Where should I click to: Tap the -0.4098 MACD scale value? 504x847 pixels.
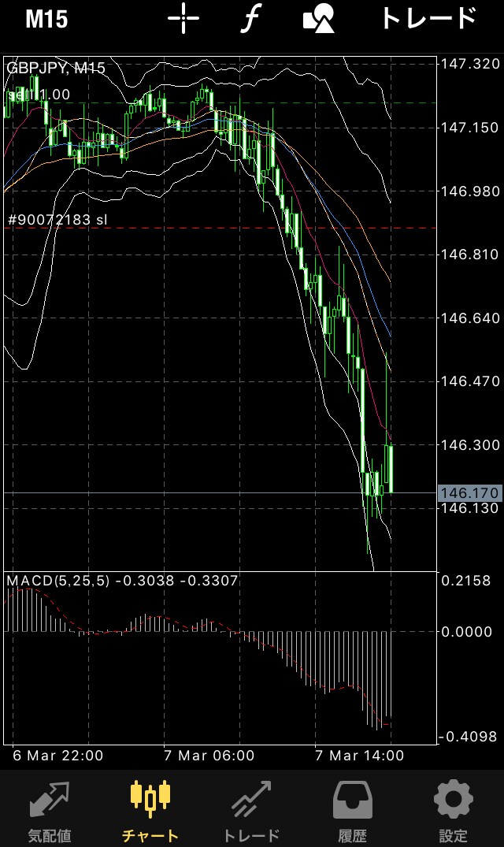pyautogui.click(x=467, y=737)
